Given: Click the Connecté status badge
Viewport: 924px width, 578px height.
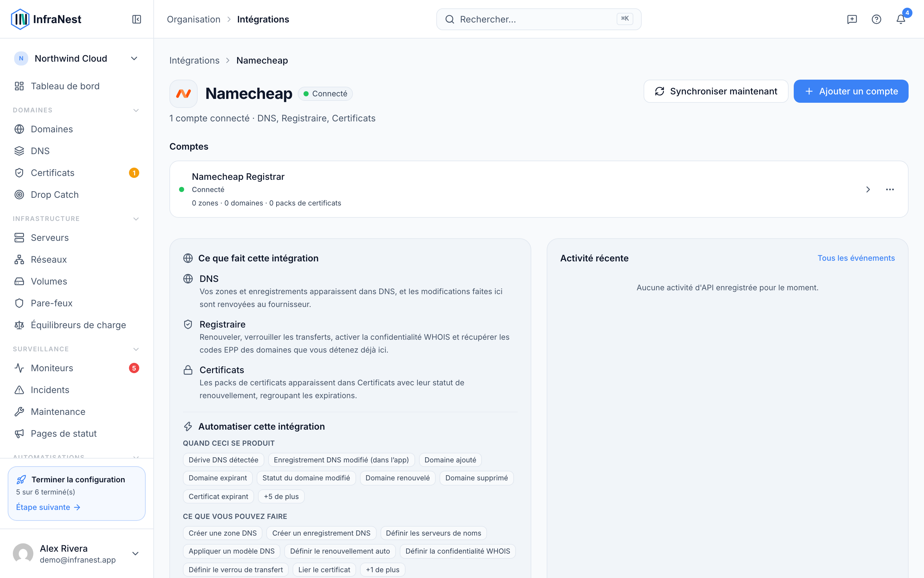Looking at the screenshot, I should tap(325, 94).
